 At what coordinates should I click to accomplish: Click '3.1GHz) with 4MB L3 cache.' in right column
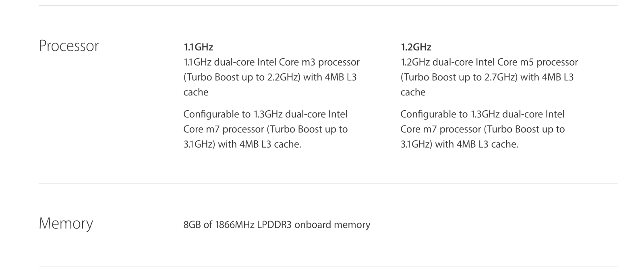coord(460,144)
